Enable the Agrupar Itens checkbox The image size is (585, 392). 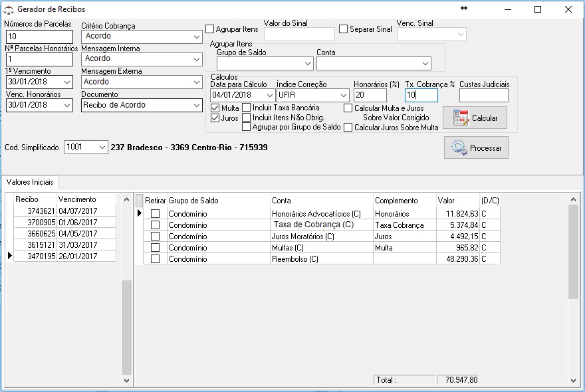click(x=210, y=29)
